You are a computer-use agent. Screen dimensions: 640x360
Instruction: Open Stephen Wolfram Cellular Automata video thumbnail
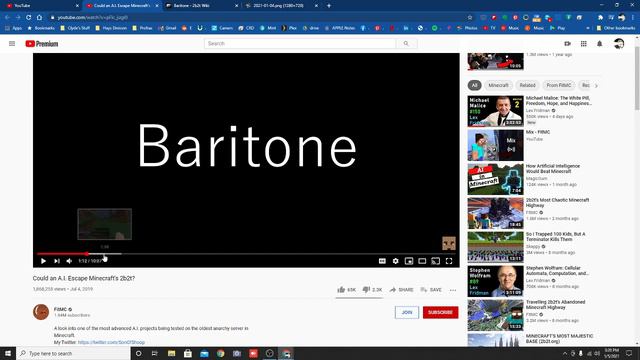coord(496,281)
